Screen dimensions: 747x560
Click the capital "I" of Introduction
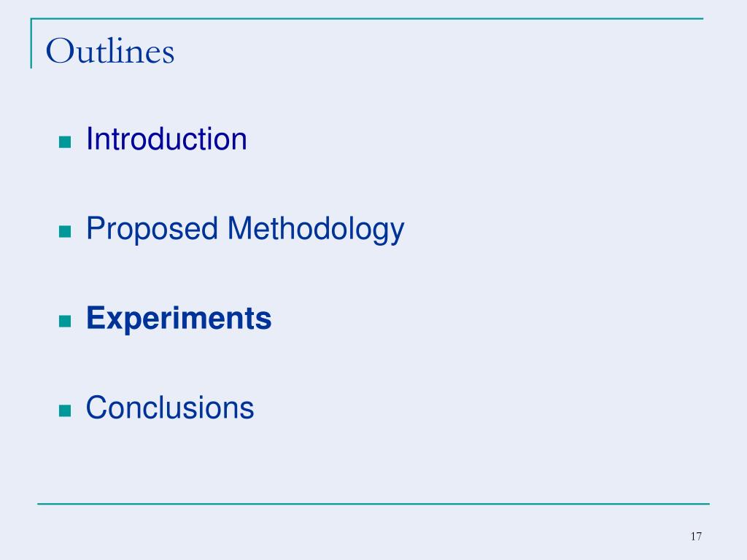[89, 139]
